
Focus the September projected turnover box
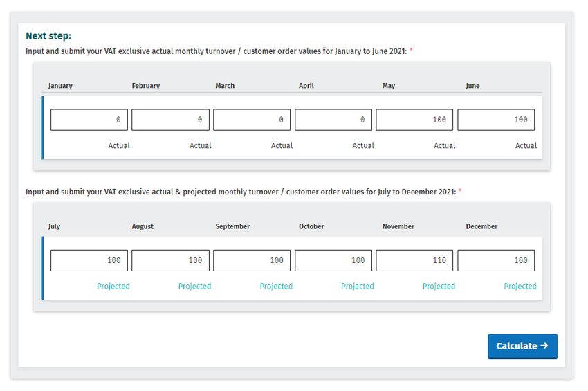point(252,260)
